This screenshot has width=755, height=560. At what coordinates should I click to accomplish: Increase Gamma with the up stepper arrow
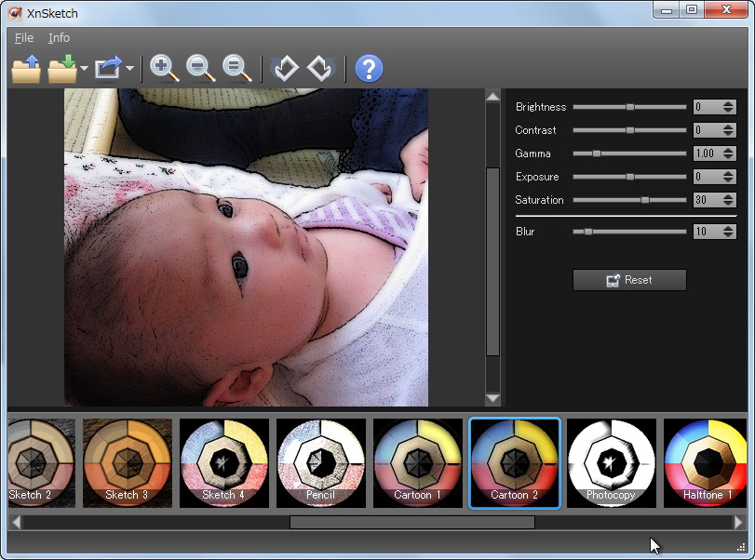pyautogui.click(x=728, y=150)
